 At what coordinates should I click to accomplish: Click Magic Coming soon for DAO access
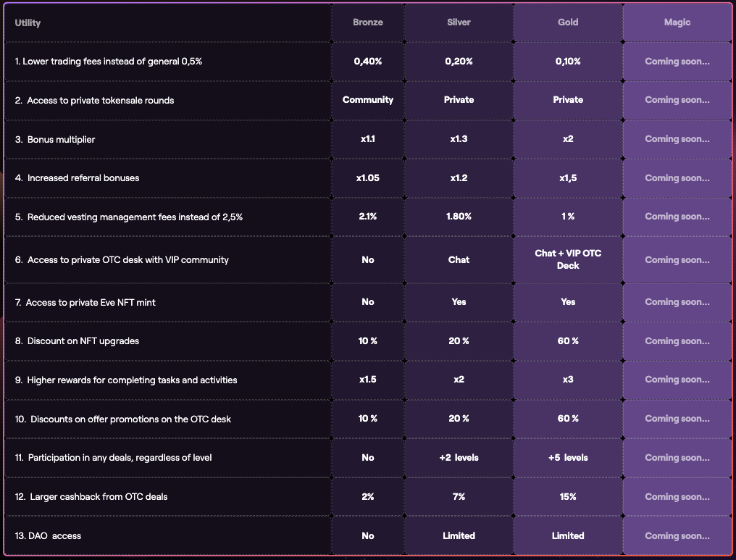(x=677, y=535)
